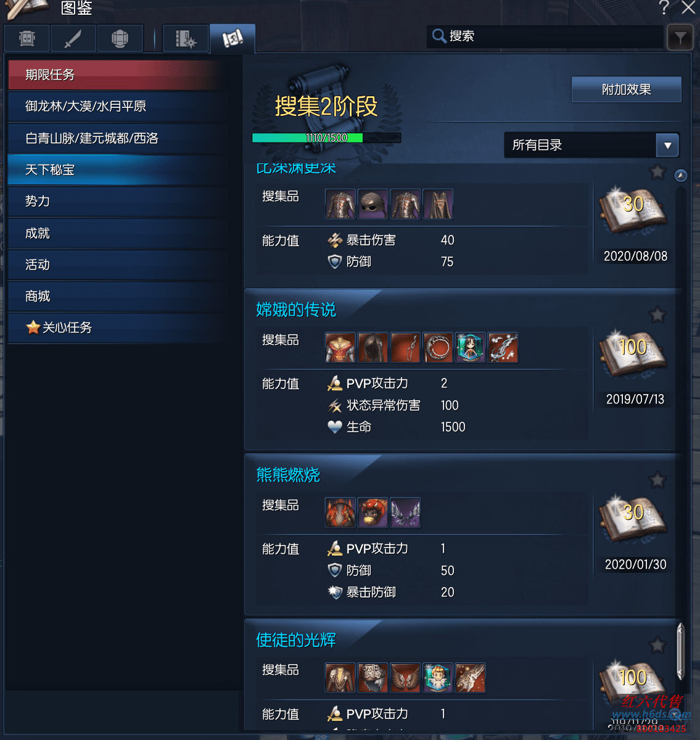Toggle favorite star for 熊熊燃烧

[x=657, y=479]
